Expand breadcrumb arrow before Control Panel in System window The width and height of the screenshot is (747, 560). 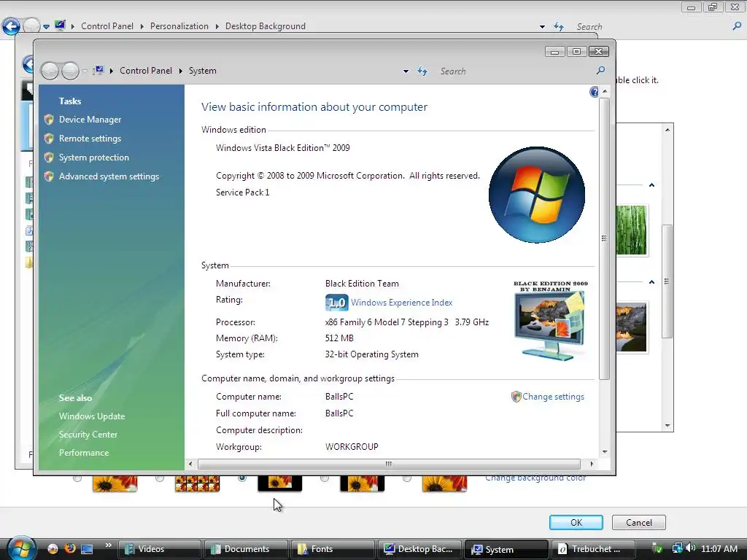tap(112, 71)
